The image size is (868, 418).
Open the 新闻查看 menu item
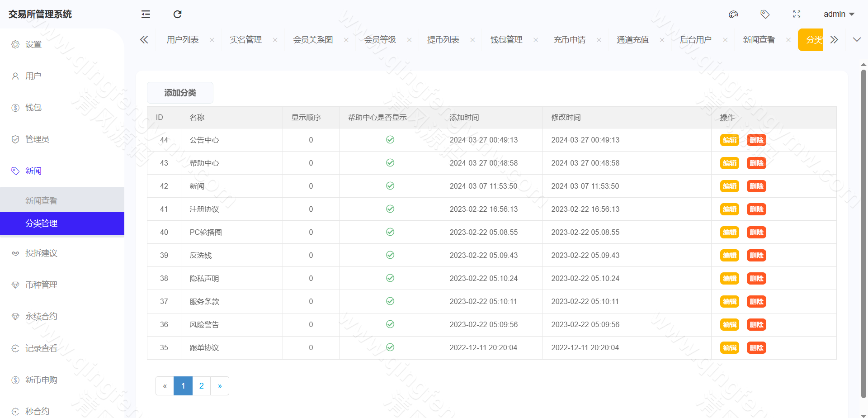(41, 200)
